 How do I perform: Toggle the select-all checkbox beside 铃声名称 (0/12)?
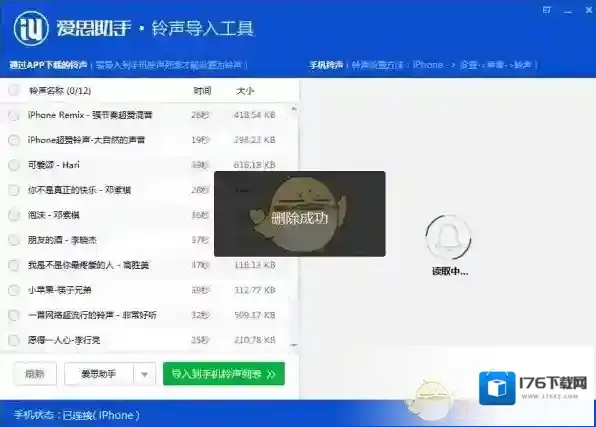tap(14, 90)
